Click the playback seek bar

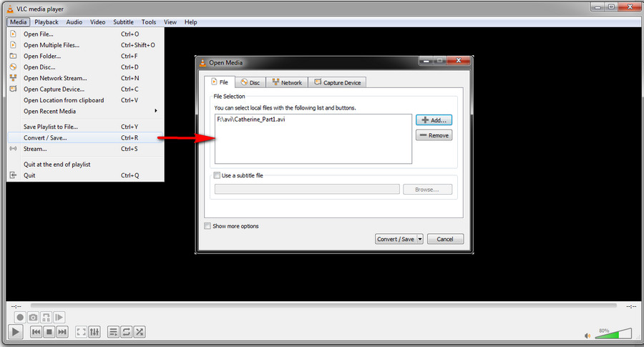(323, 306)
